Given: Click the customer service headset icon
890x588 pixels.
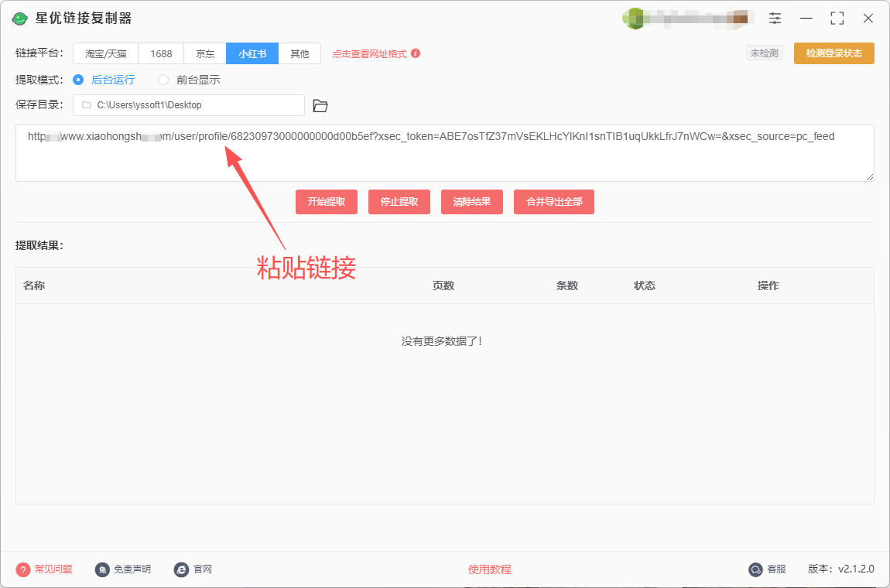Looking at the screenshot, I should coord(755,569).
